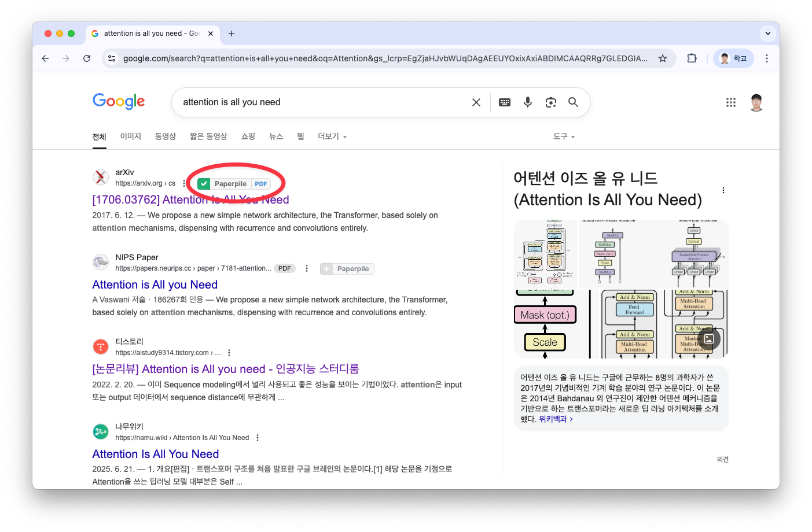812x532 pixels.
Task: Click the 티스토리 result favicon
Action: pos(101,347)
